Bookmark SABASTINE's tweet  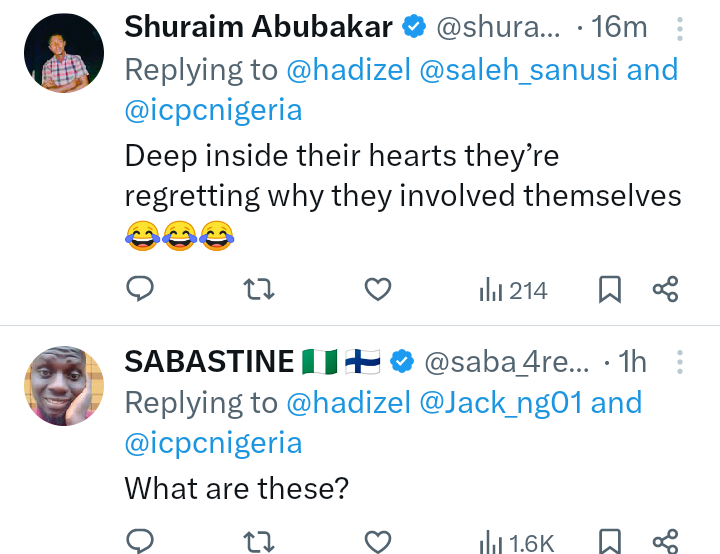click(609, 543)
